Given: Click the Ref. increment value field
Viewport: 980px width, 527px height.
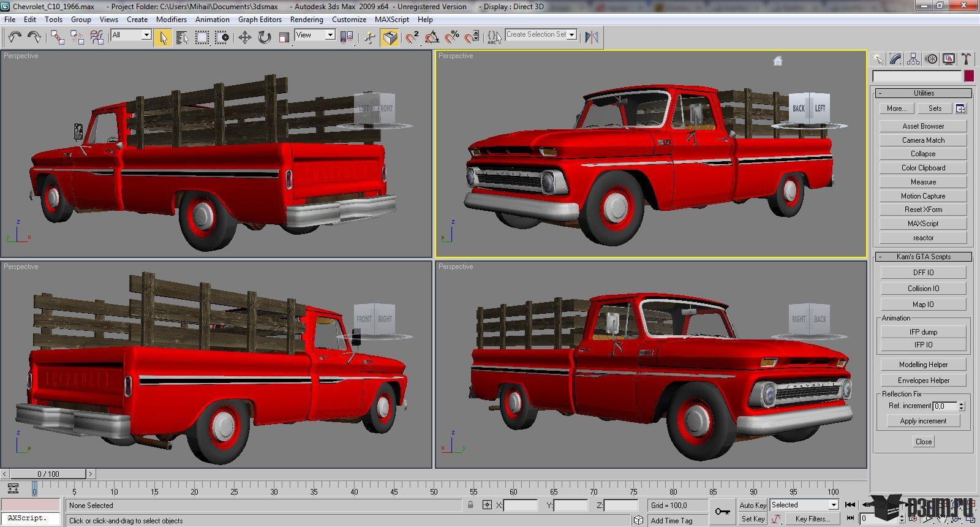Looking at the screenshot, I should (x=944, y=406).
